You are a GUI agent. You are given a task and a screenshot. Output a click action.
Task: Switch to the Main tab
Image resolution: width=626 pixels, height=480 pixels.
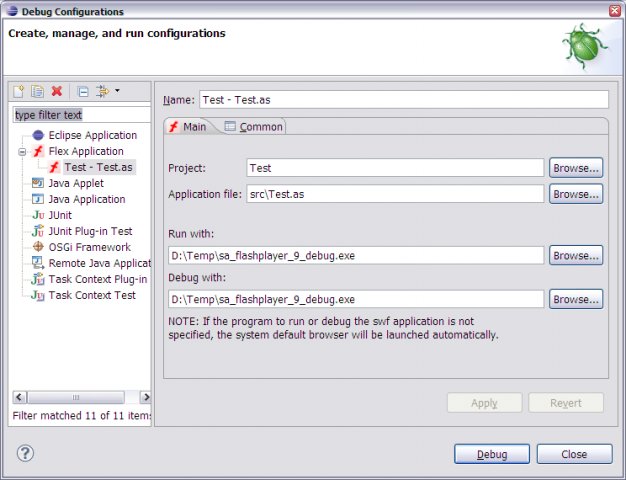(188, 127)
